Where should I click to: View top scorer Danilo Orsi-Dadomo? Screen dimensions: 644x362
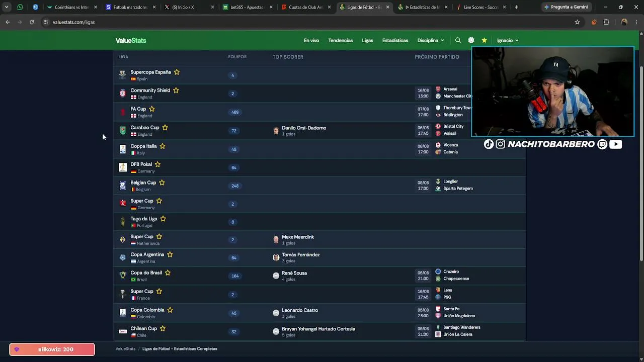pyautogui.click(x=304, y=128)
